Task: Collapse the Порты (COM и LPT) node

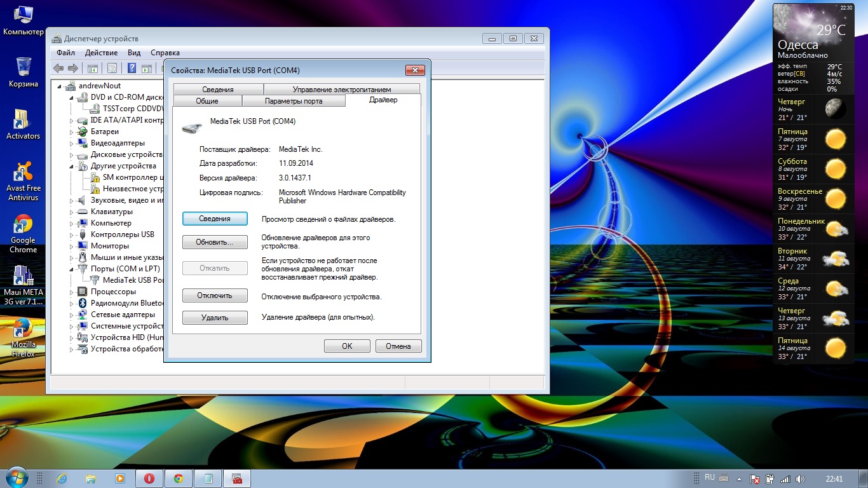Action: pyautogui.click(x=72, y=269)
